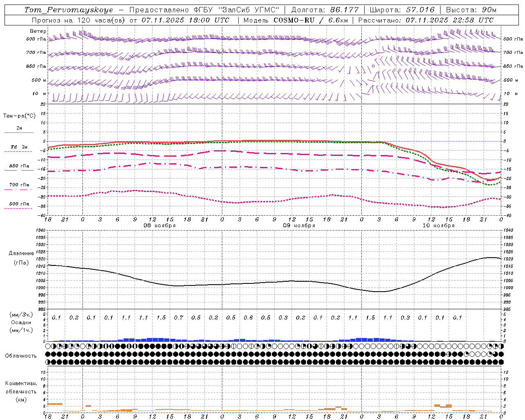
Task: Click the -40 value on right temperature axis
Action: [507, 215]
